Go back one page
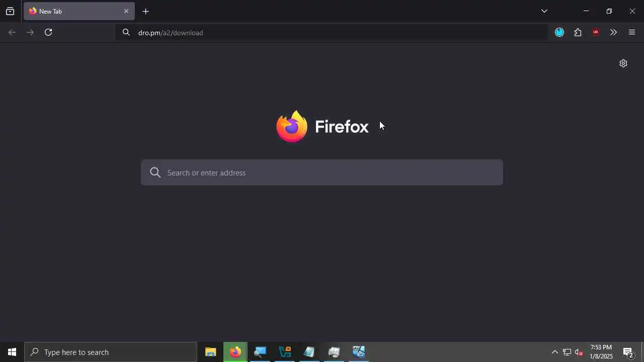Viewport: 644px width, 362px height. (x=12, y=32)
